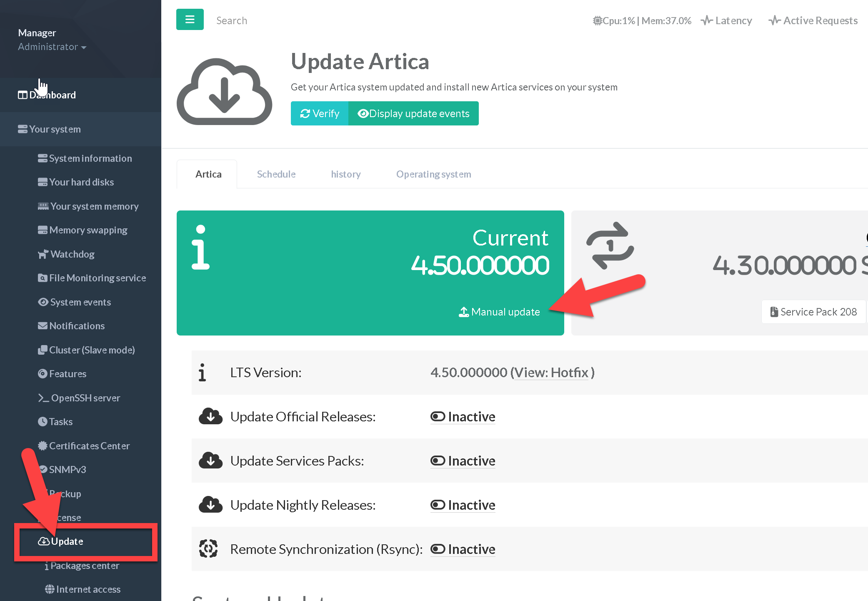Click the System events eye icon
This screenshot has height=601, width=868.
(x=43, y=302)
